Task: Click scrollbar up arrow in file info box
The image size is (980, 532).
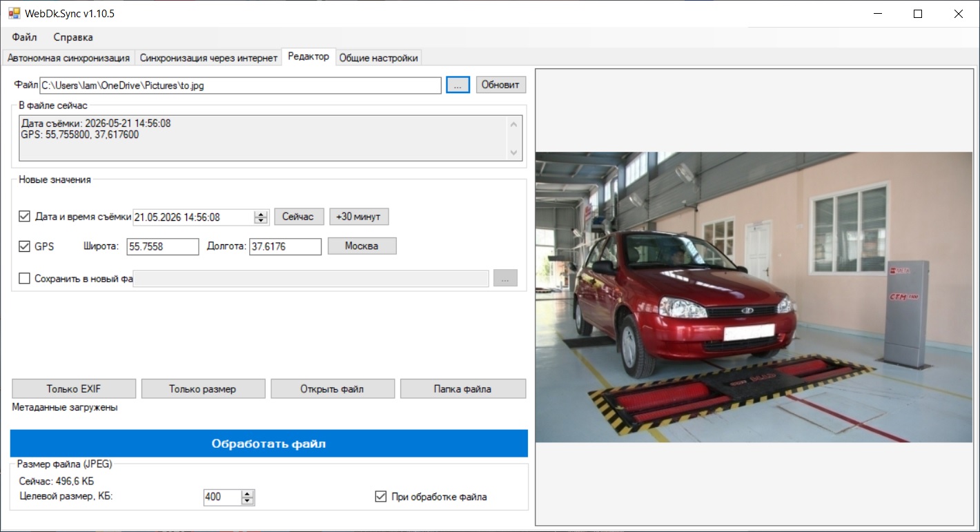Action: (x=513, y=124)
